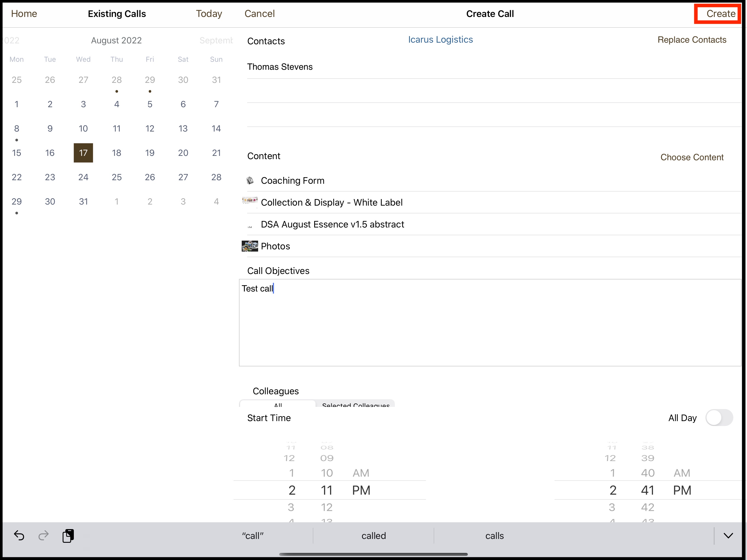The image size is (747, 560).
Task: Enable the All Day switch
Action: (720, 418)
